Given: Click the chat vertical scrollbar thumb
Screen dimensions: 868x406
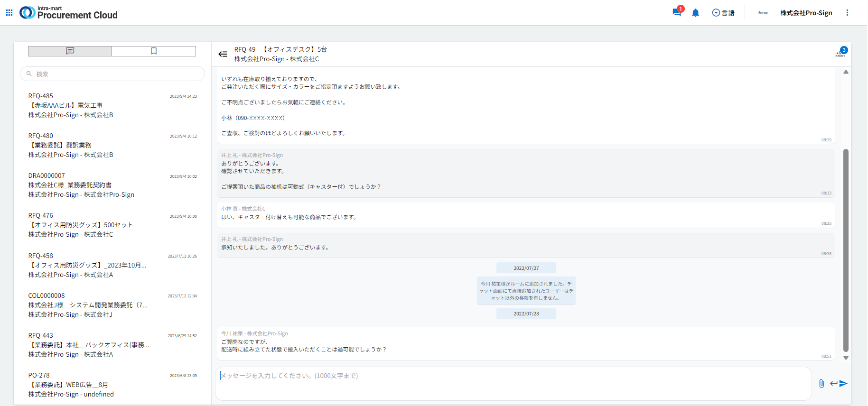Looking at the screenshot, I should pos(846,250).
